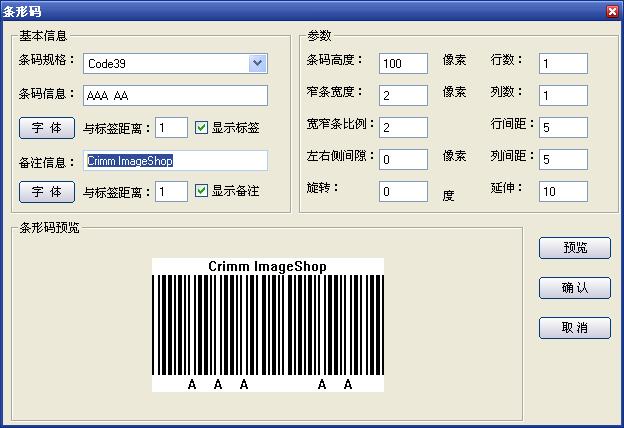Click the 左右侧间隙 input field

(403, 159)
